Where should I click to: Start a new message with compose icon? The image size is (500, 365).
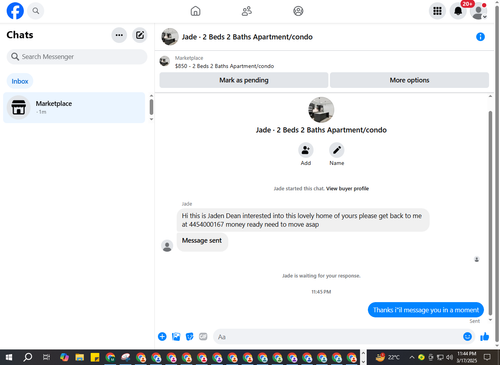[140, 35]
